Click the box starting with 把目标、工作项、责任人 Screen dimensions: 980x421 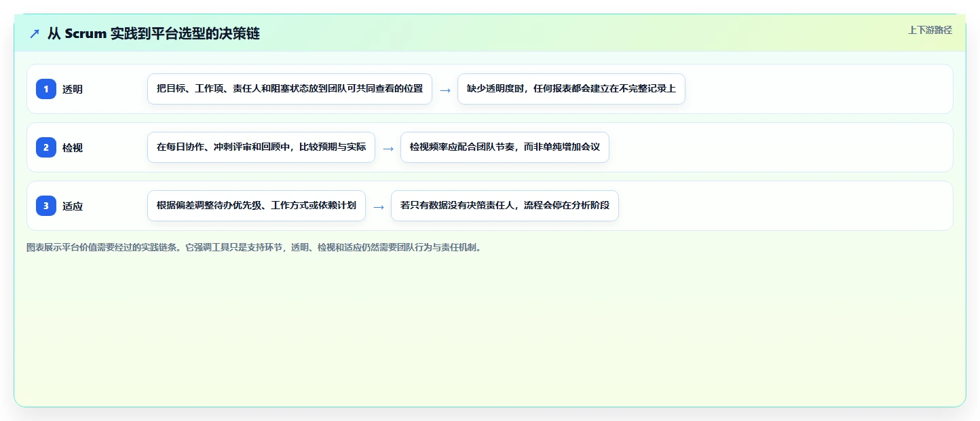pos(290,89)
